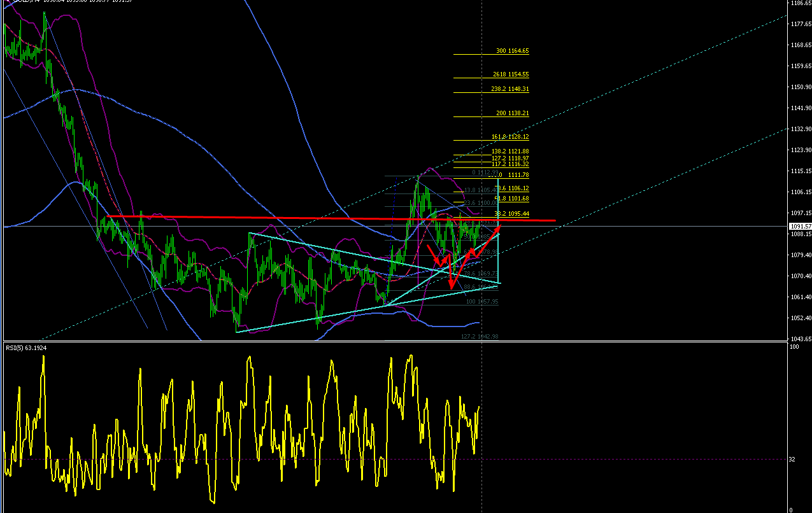Click the 117.2 1116.32 Fibonacci label
The height and width of the screenshot is (513, 812).
coord(511,164)
